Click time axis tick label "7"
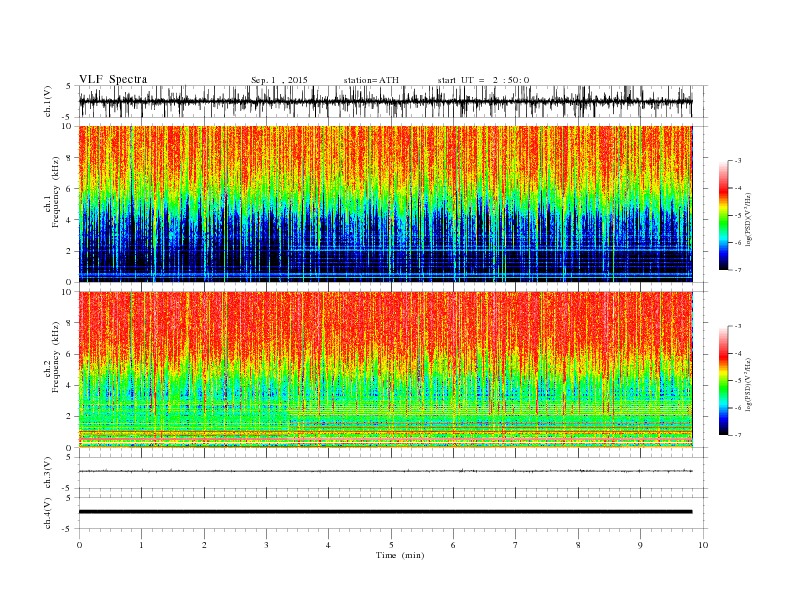The image size is (792, 612). (x=516, y=545)
